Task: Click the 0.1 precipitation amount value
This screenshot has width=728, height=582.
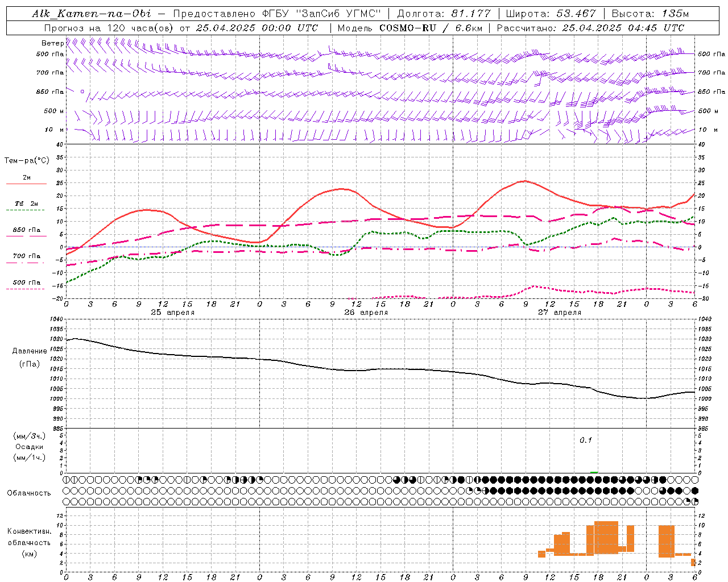Action: tap(586, 440)
